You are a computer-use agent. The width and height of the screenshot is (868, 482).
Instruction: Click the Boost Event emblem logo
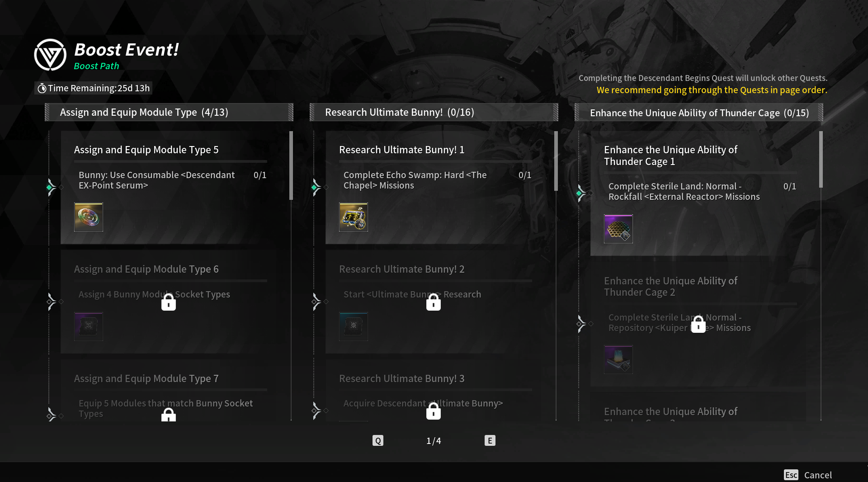click(50, 55)
